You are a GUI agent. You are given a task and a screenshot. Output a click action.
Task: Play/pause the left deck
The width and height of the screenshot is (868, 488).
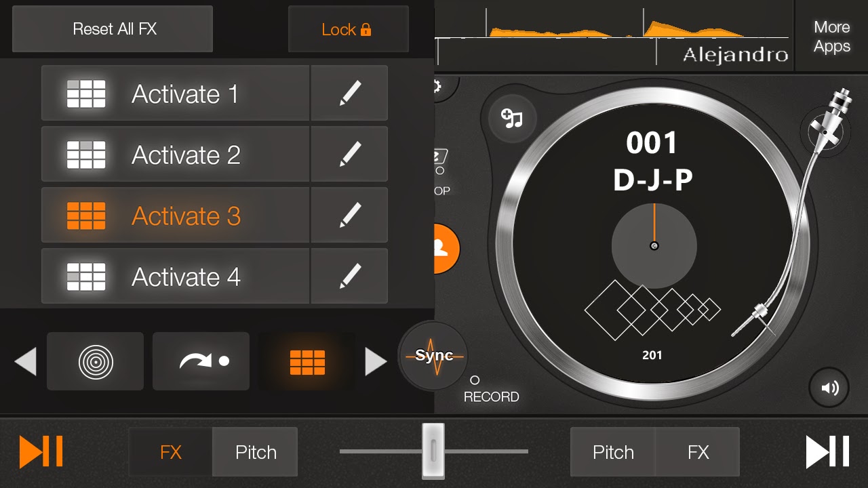(x=41, y=452)
